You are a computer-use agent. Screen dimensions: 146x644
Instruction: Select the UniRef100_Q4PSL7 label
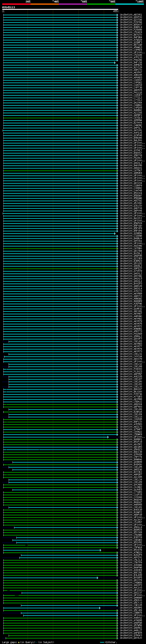(131, 128)
